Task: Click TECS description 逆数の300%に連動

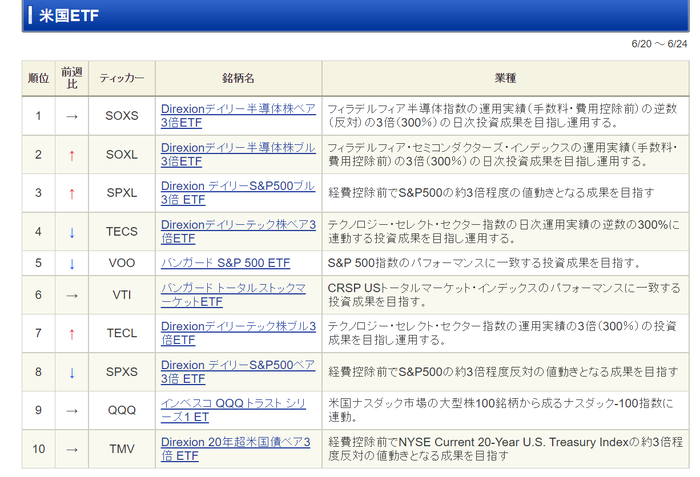Action: coord(504,231)
